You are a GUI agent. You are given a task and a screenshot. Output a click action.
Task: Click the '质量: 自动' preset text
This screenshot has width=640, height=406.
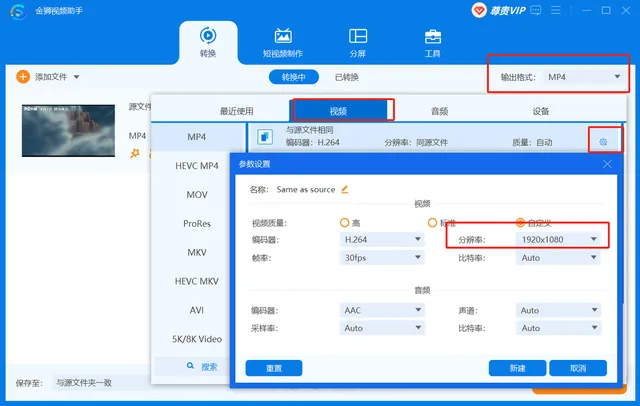pos(532,142)
